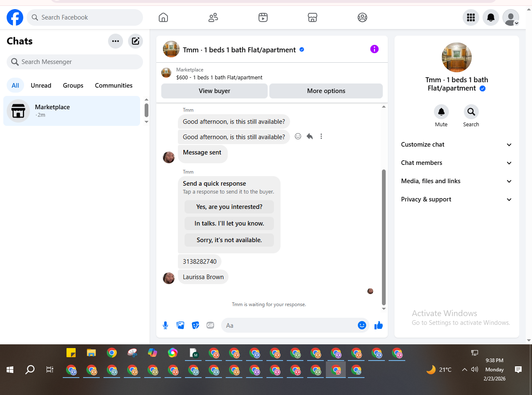Send 'In talks. I'll let you know.' response

(x=229, y=223)
